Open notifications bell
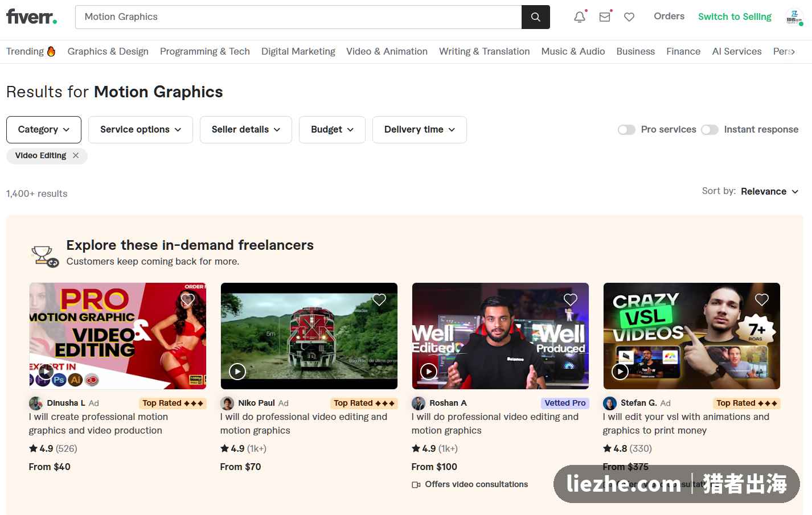Viewport: 812px width, 515px height. (x=580, y=17)
